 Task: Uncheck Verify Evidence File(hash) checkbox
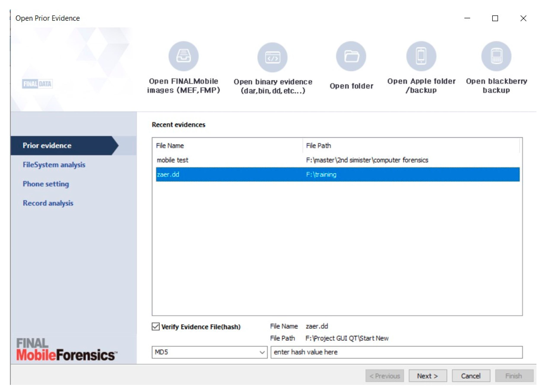pyautogui.click(x=156, y=327)
